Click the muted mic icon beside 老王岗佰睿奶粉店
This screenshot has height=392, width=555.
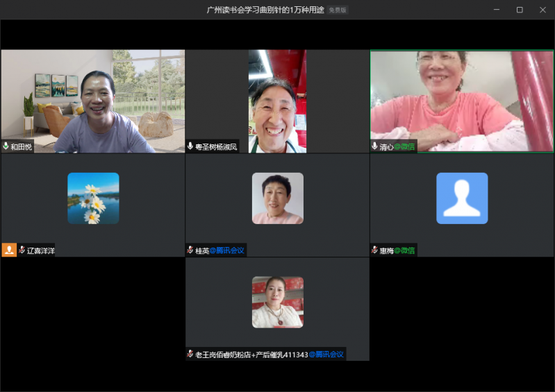click(x=190, y=354)
